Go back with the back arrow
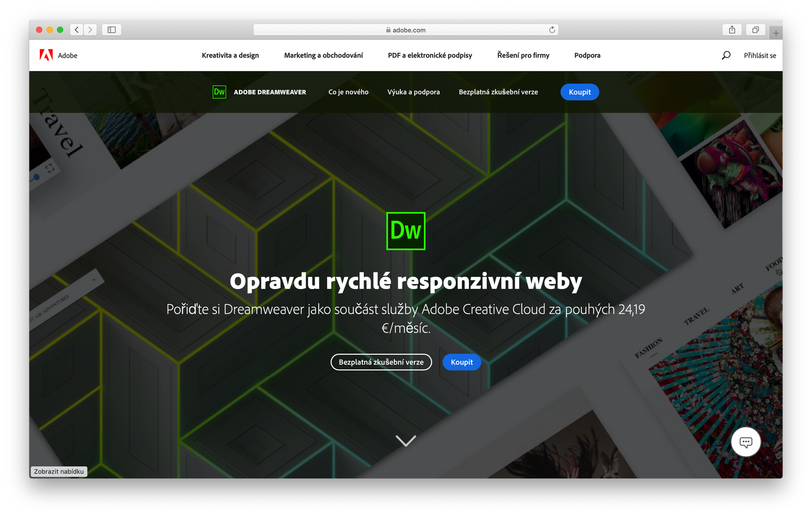The height and width of the screenshot is (517, 812). tap(77, 30)
